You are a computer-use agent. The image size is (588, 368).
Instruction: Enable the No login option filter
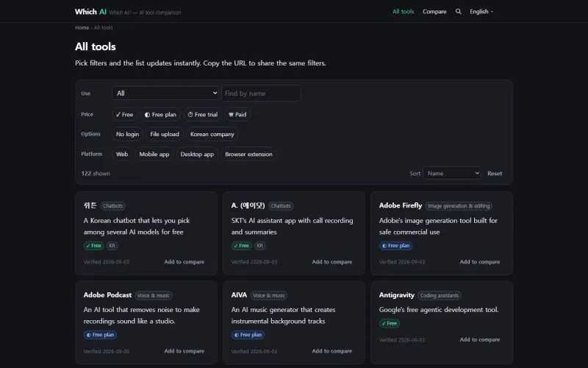127,134
